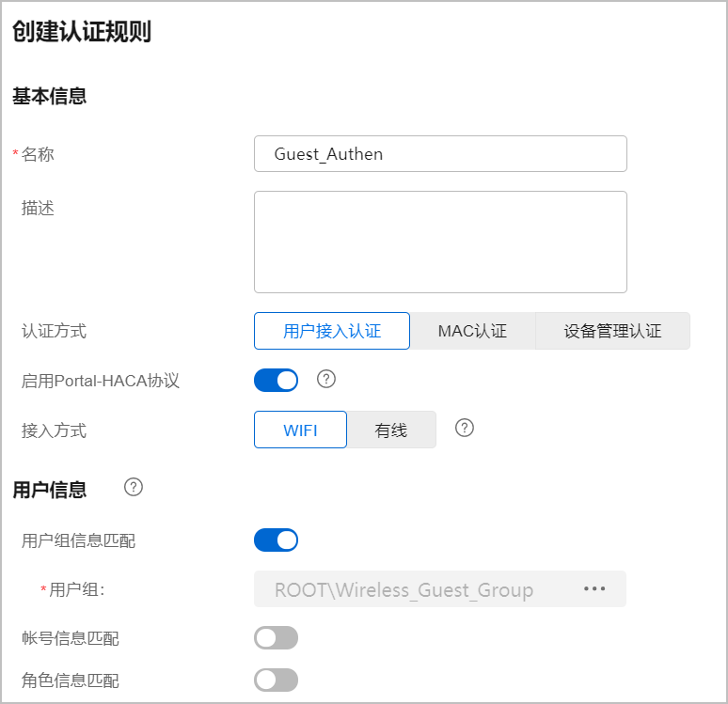Viewport: 728px width, 704px height.
Task: Select MAC认证 authentication method
Action: point(473,331)
